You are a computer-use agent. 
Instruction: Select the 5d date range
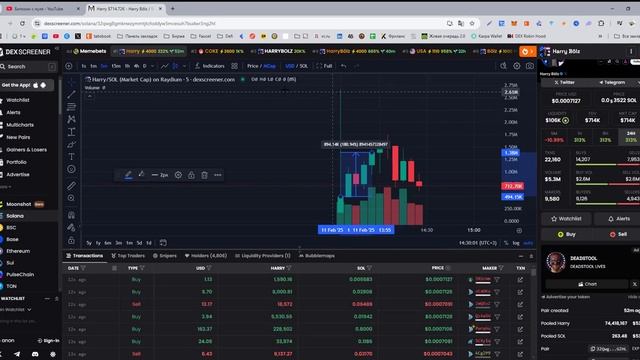[x=139, y=243]
